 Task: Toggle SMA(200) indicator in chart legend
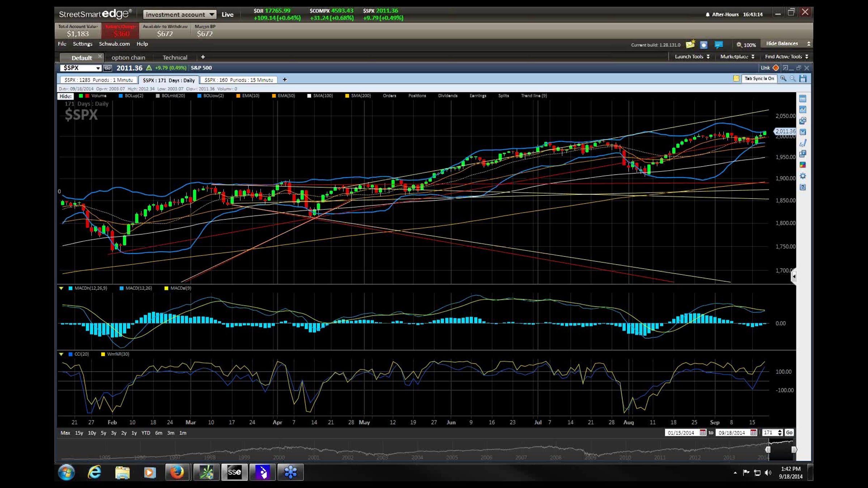coord(360,96)
